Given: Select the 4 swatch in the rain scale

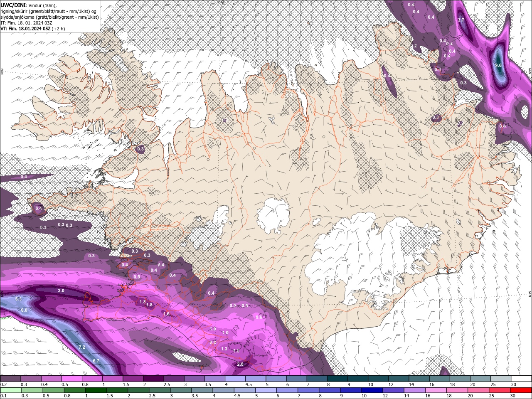Looking at the screenshot, I should click(x=224, y=390).
